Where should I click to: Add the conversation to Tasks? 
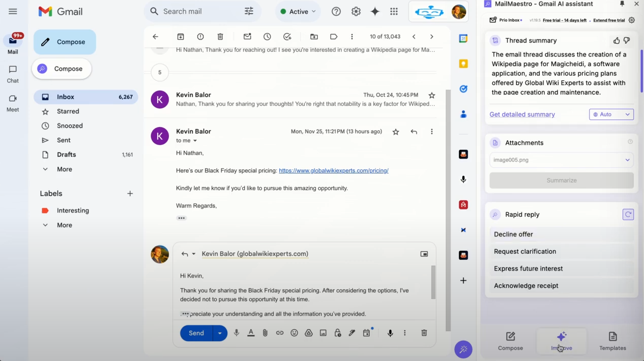(x=287, y=37)
